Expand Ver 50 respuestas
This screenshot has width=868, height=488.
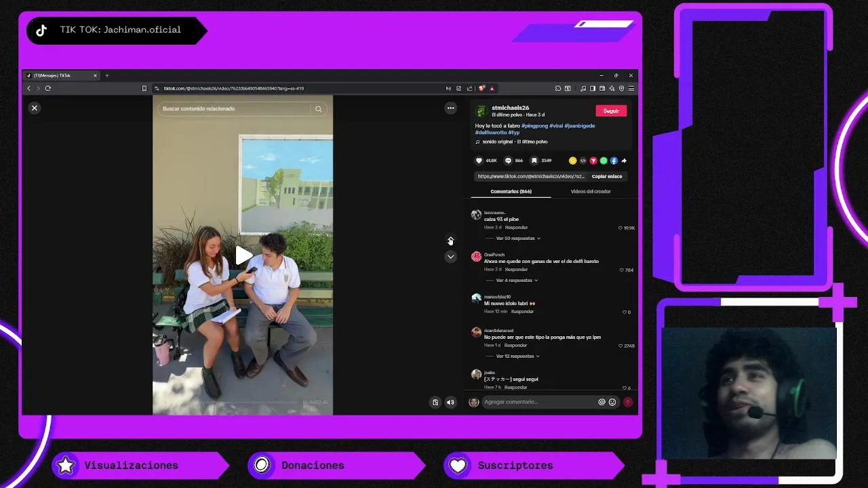(518, 239)
